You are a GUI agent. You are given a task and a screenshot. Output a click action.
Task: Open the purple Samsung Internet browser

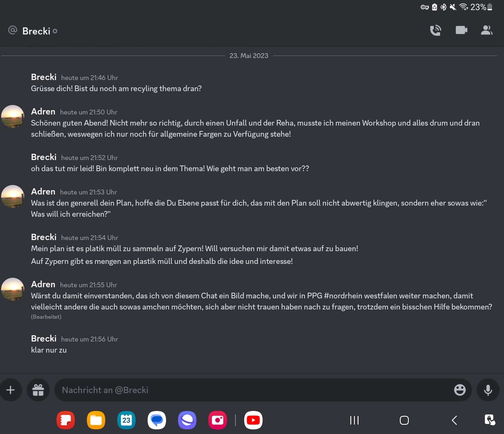click(x=187, y=420)
